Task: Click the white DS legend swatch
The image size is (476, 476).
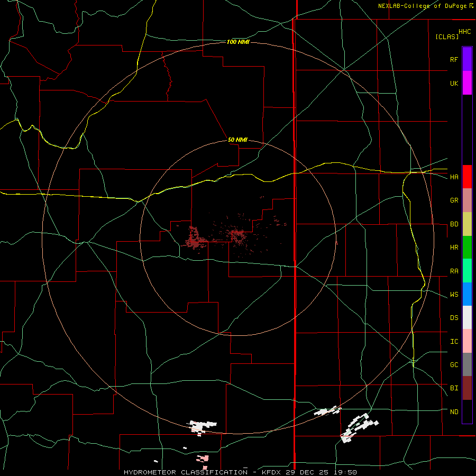Action: pos(467,317)
